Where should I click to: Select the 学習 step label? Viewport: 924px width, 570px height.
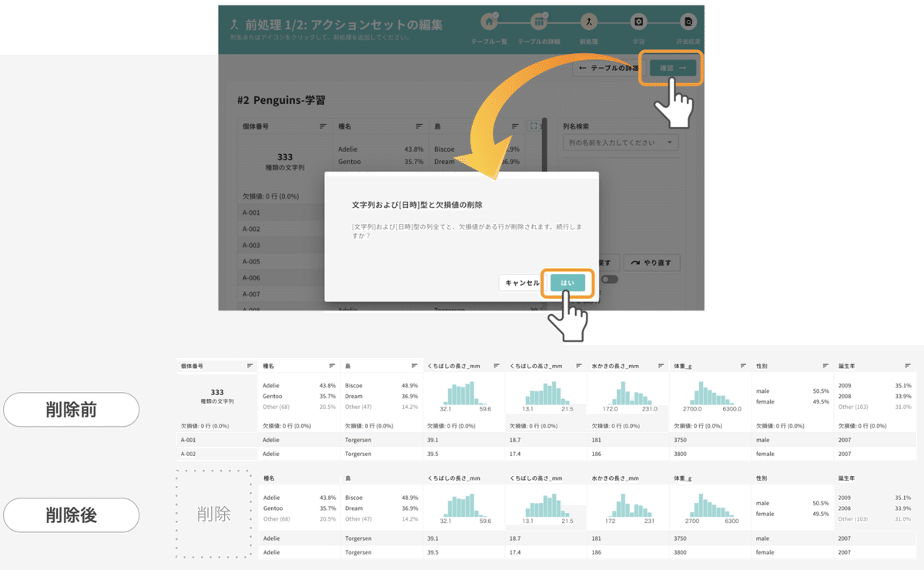638,42
